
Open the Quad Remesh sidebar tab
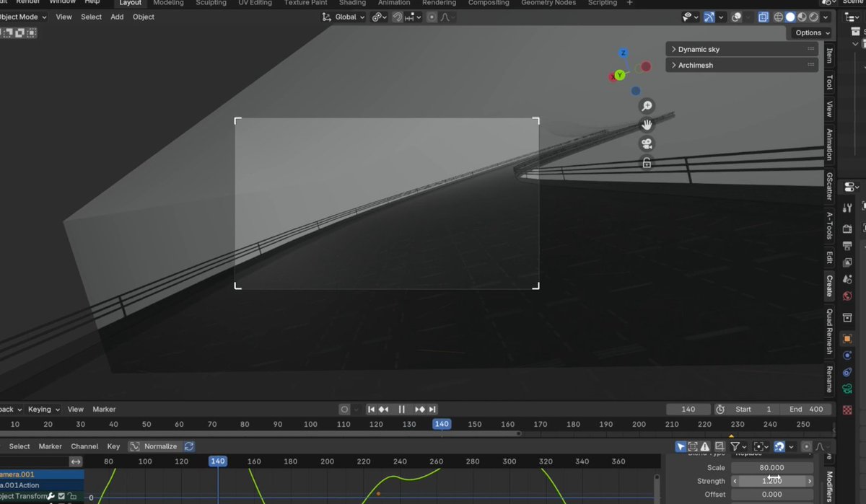pyautogui.click(x=829, y=332)
